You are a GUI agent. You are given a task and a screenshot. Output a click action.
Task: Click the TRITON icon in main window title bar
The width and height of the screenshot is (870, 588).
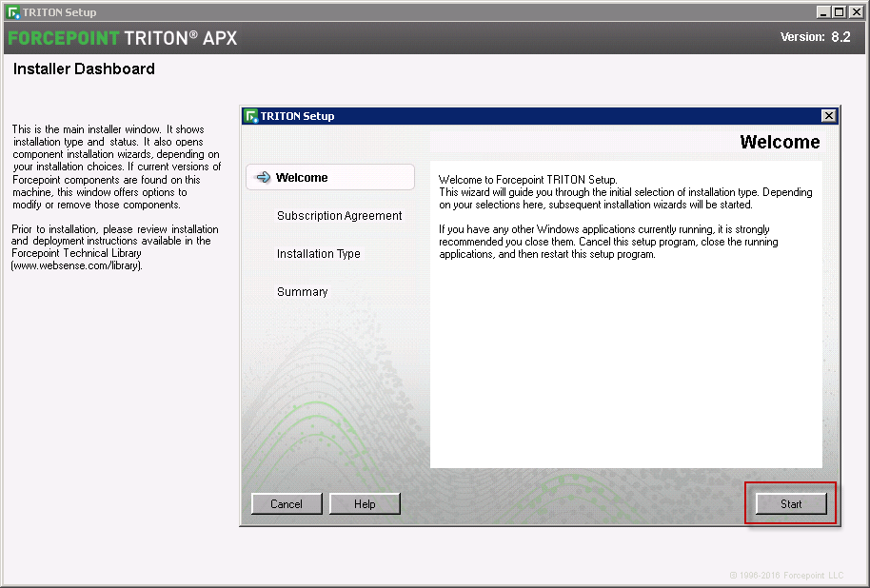tap(13, 12)
